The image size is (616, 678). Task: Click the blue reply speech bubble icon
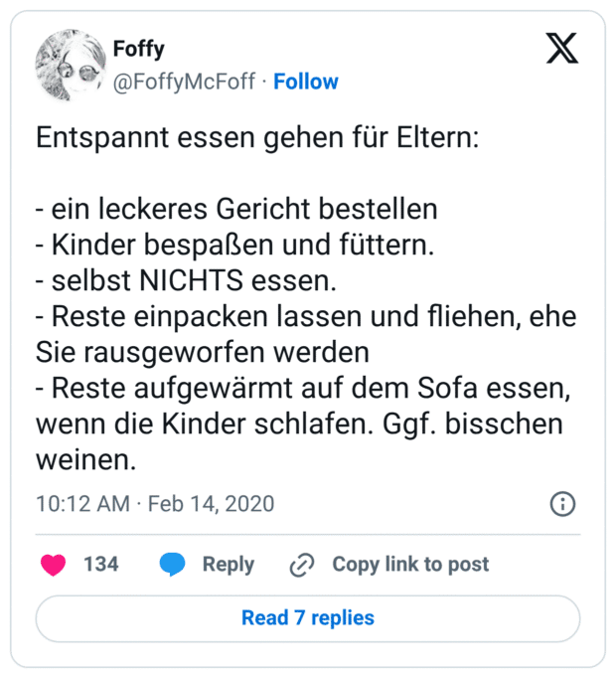click(x=172, y=565)
